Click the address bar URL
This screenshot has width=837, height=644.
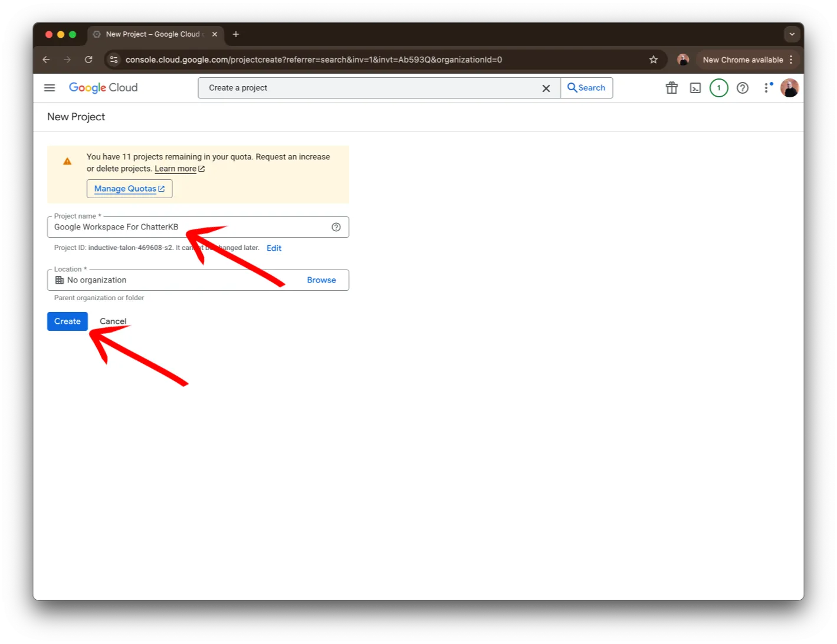(x=314, y=60)
